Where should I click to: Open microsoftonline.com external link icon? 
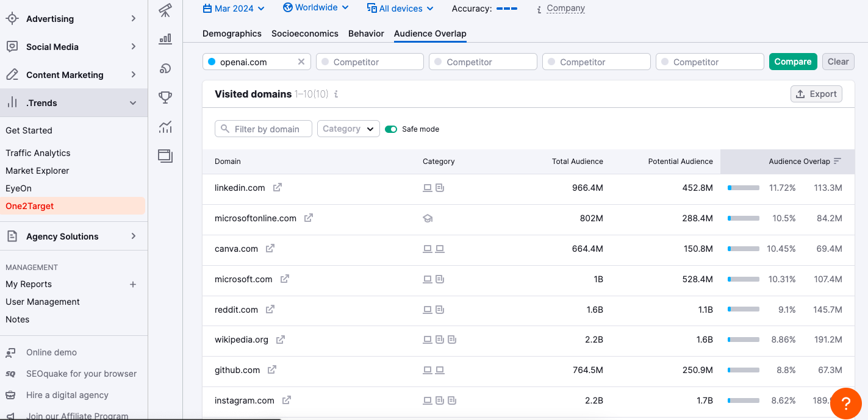pyautogui.click(x=309, y=218)
